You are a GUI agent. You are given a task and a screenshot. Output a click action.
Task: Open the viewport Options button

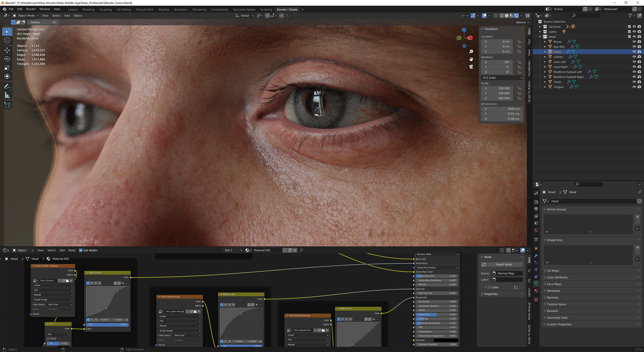(x=522, y=22)
